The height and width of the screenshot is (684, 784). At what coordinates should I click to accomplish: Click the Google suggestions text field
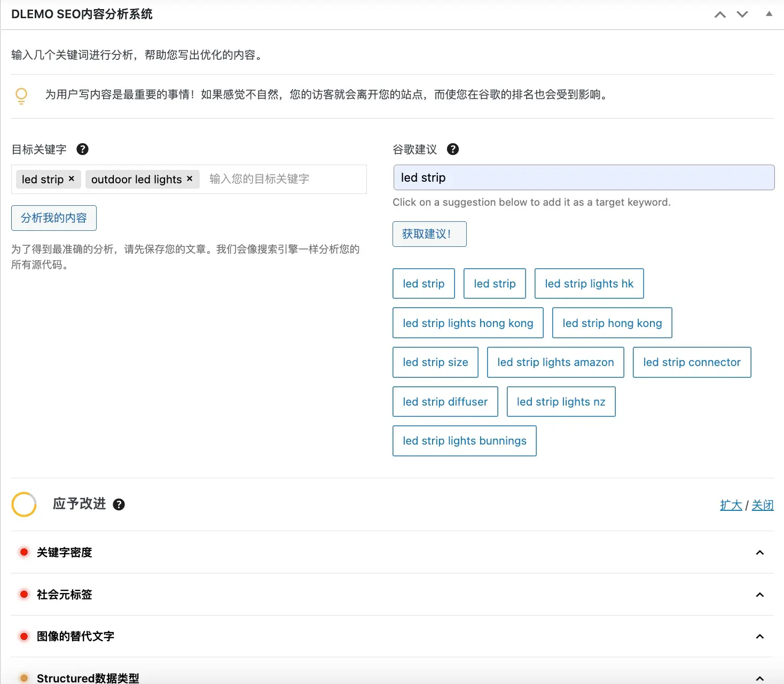[x=584, y=177]
